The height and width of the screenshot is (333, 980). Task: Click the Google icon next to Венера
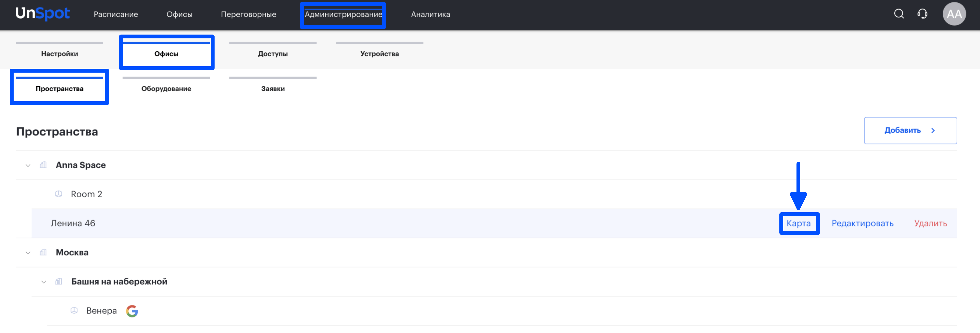coord(132,311)
